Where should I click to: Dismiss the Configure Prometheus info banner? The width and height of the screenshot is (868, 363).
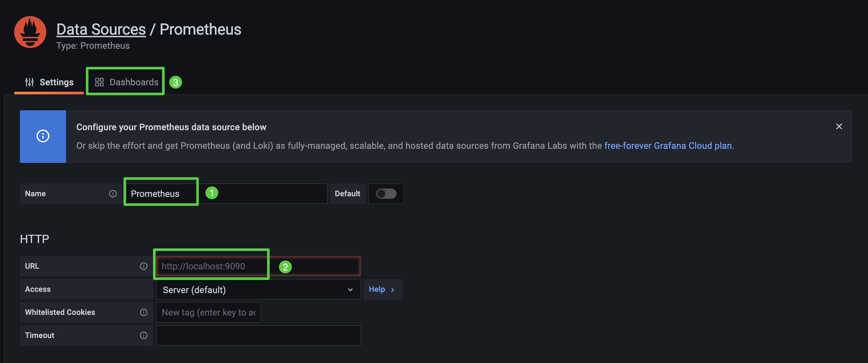click(839, 126)
